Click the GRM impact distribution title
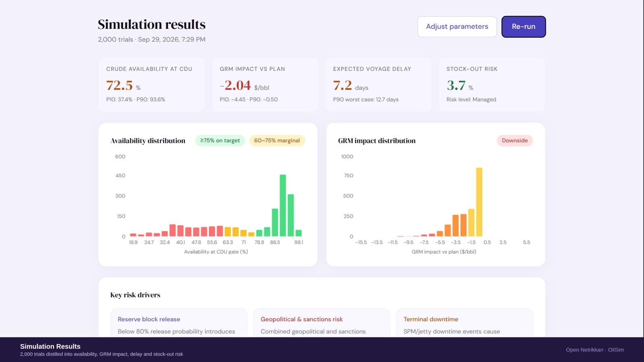This screenshot has width=644, height=362. [377, 141]
